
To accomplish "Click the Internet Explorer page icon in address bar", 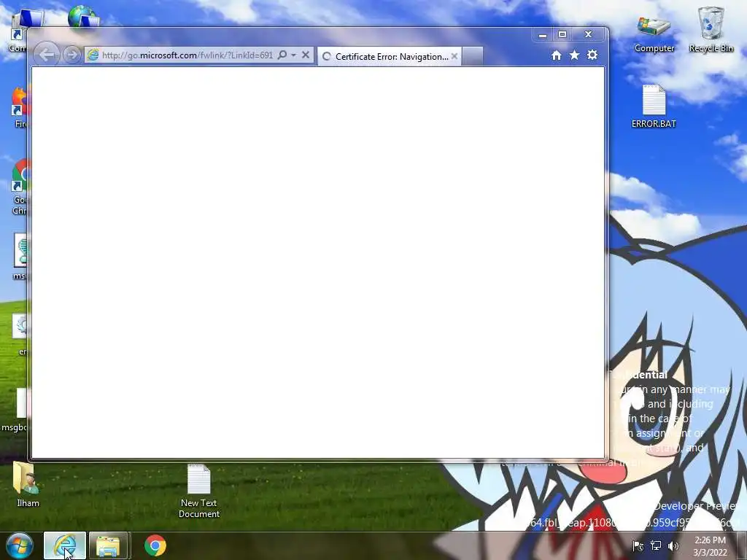I will pos(93,55).
